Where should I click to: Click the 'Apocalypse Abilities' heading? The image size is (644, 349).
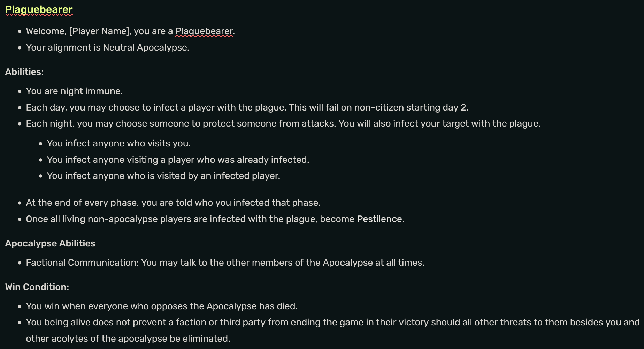pyautogui.click(x=50, y=243)
